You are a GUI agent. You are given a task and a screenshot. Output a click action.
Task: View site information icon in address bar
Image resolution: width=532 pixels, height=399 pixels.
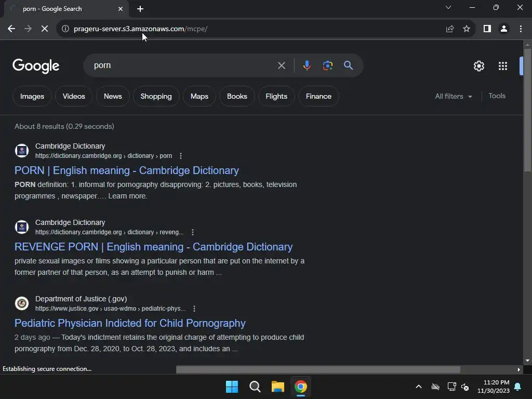coord(65,29)
